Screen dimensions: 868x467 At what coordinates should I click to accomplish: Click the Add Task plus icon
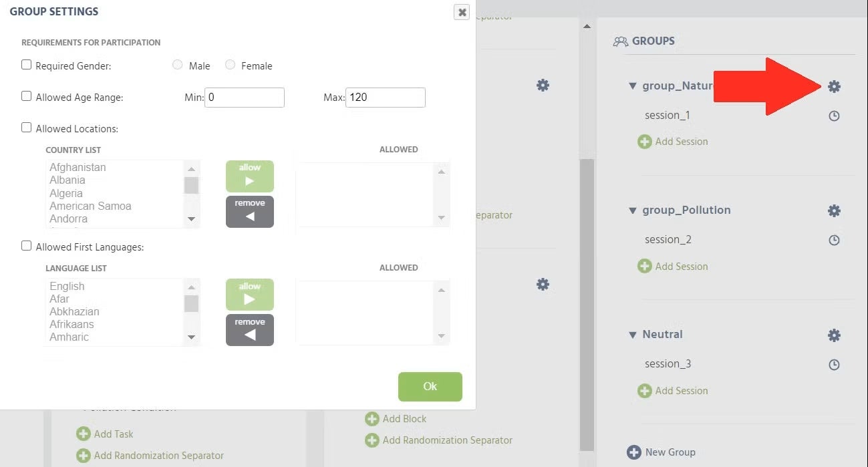coord(83,434)
